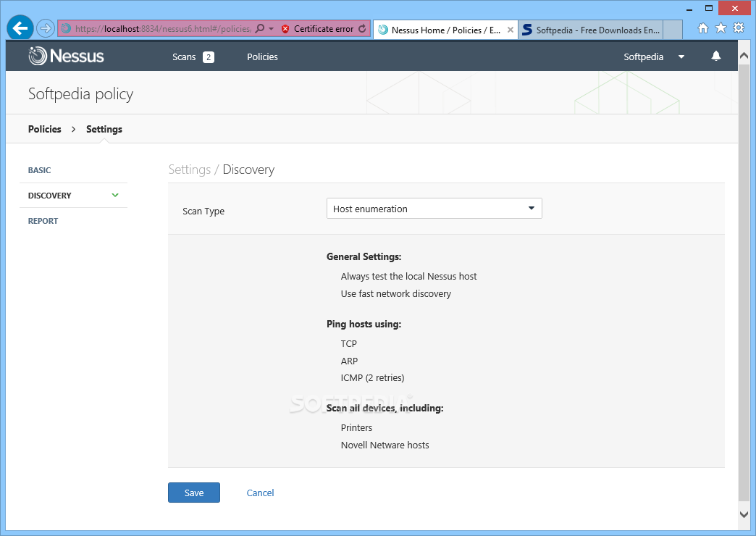Click the 'General Settings:' heading
This screenshot has height=536, width=756.
(x=364, y=256)
